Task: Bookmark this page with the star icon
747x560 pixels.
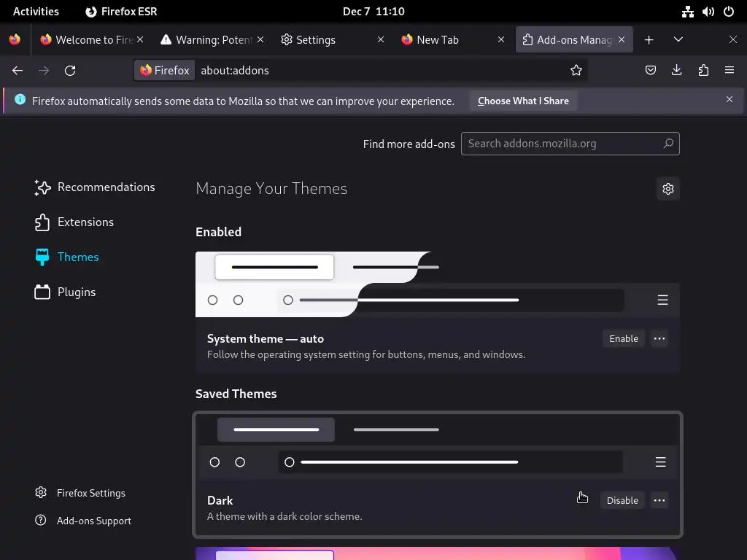Action: [x=576, y=71]
